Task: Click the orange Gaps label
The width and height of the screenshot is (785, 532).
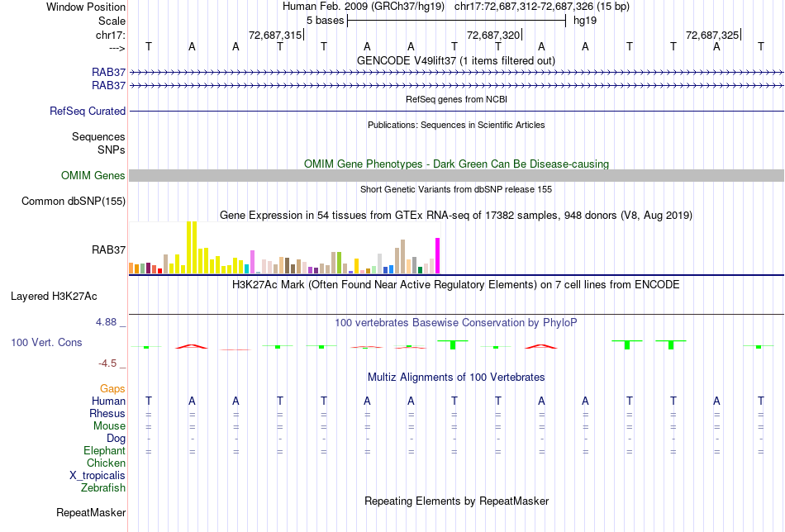Action: coord(112,389)
